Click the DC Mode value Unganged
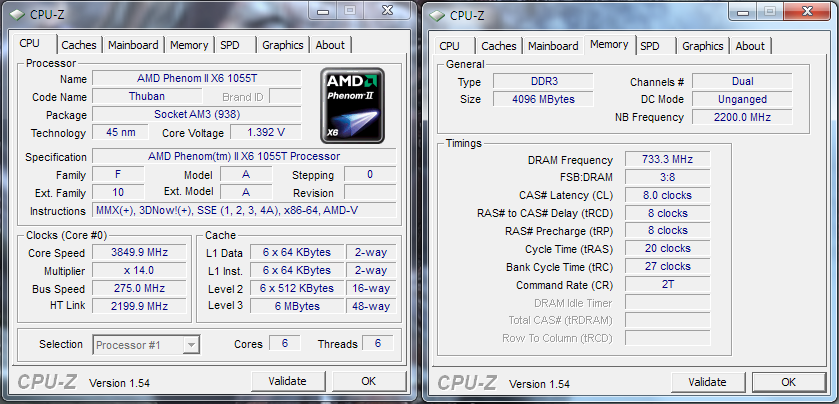 [x=742, y=99]
